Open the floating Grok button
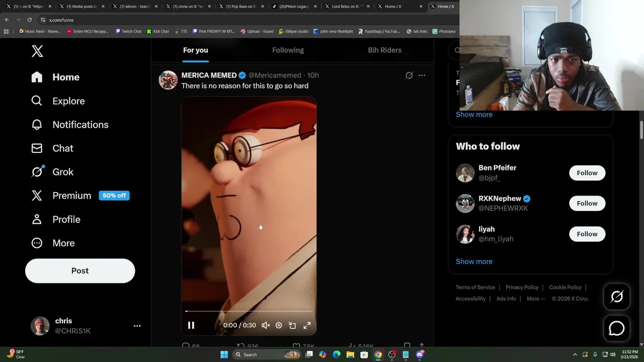The image size is (644, 362). click(616, 297)
